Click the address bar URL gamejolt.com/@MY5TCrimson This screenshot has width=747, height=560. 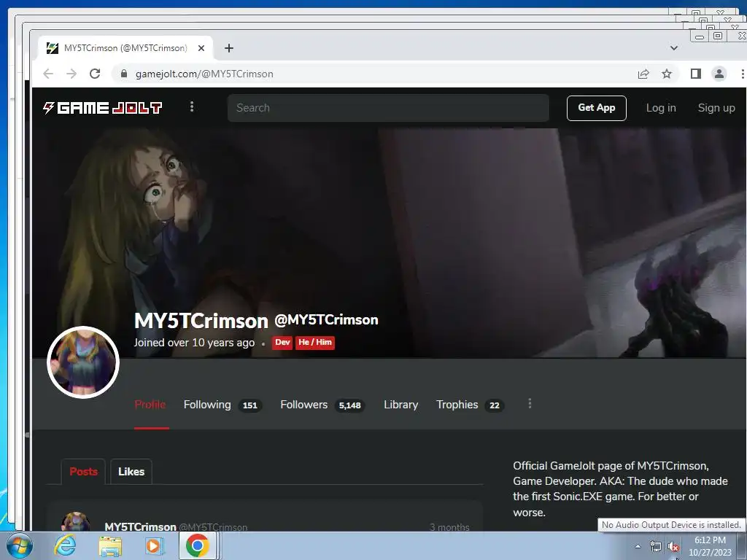204,74
